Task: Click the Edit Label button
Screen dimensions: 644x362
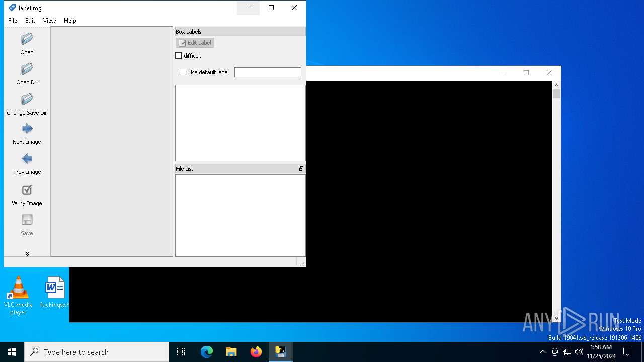Action: (x=195, y=43)
